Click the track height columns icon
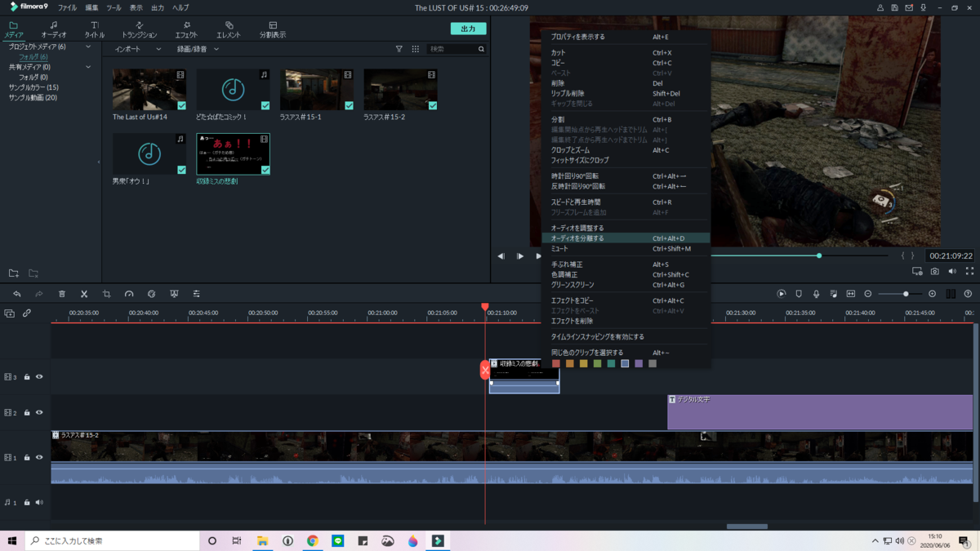The width and height of the screenshot is (980, 551). pos(951,294)
